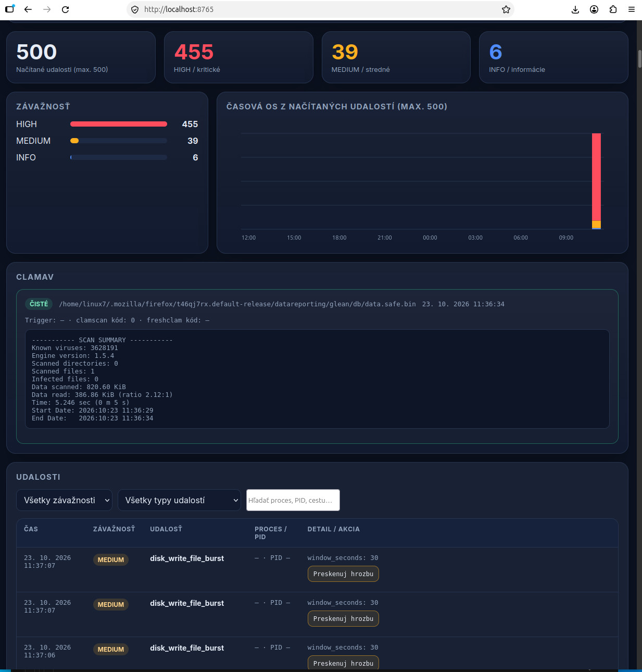Expand the "Všetky závažnosti" severity filter

tap(64, 500)
